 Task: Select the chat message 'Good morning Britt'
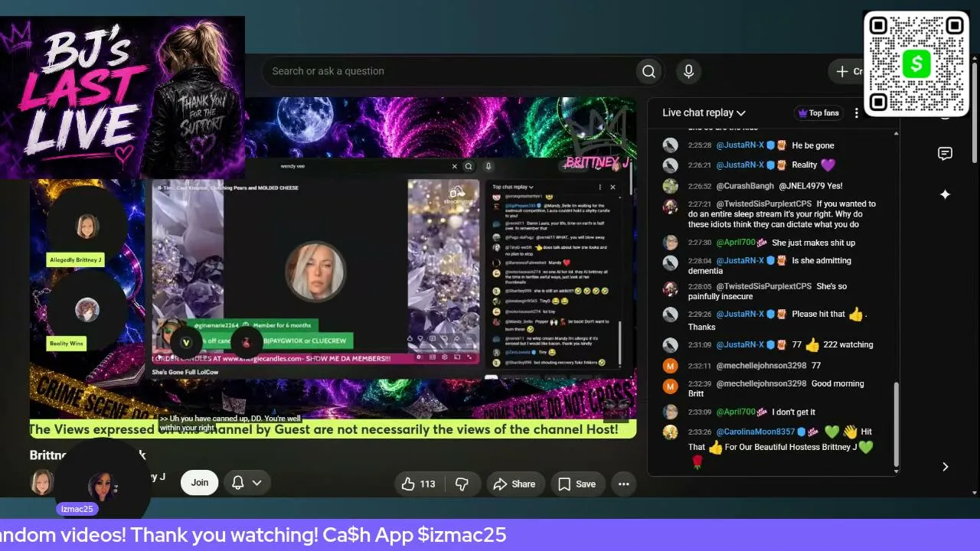tap(776, 389)
